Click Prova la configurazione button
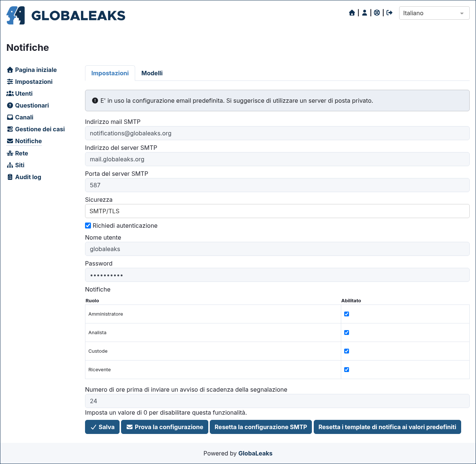 [164, 427]
